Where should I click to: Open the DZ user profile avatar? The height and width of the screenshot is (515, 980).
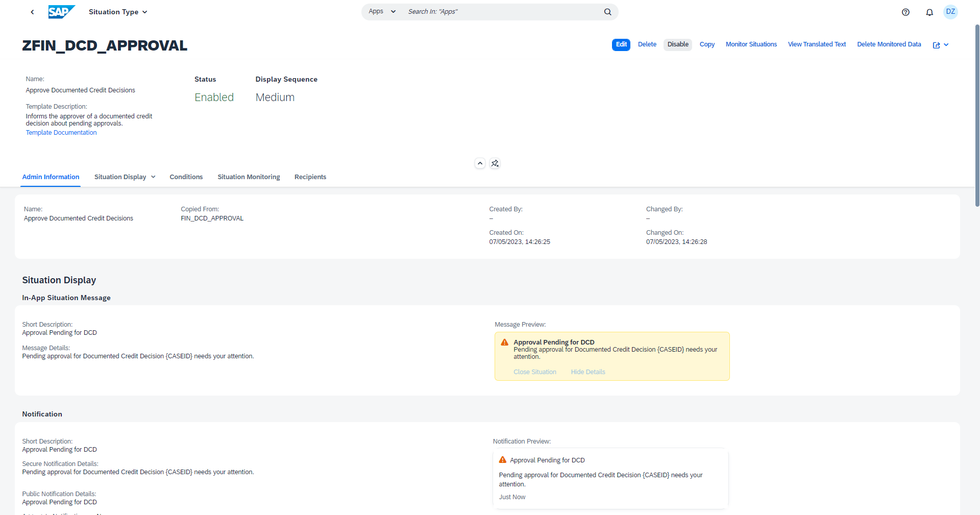(950, 12)
